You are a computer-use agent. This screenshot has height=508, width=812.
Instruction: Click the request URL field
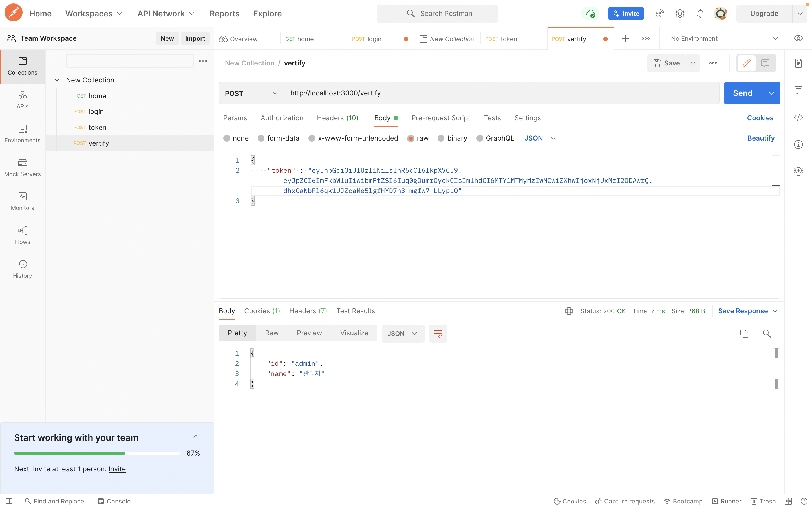click(501, 93)
